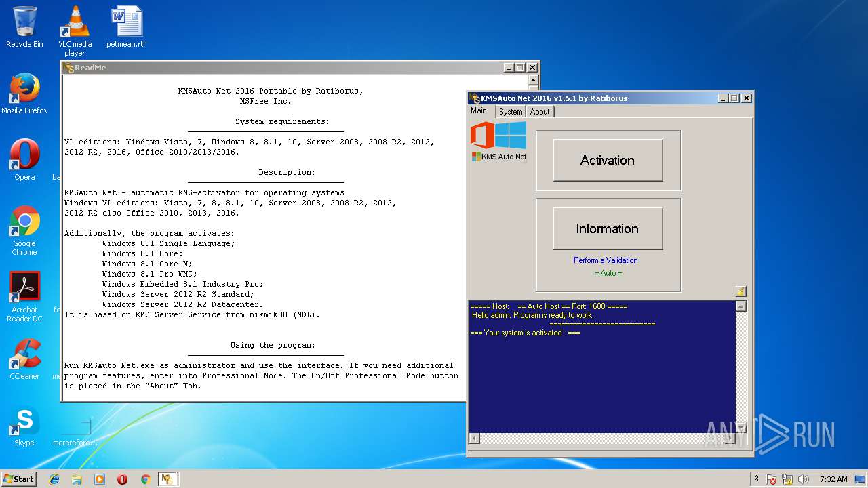
Task: Click the Information button
Action: click(608, 228)
